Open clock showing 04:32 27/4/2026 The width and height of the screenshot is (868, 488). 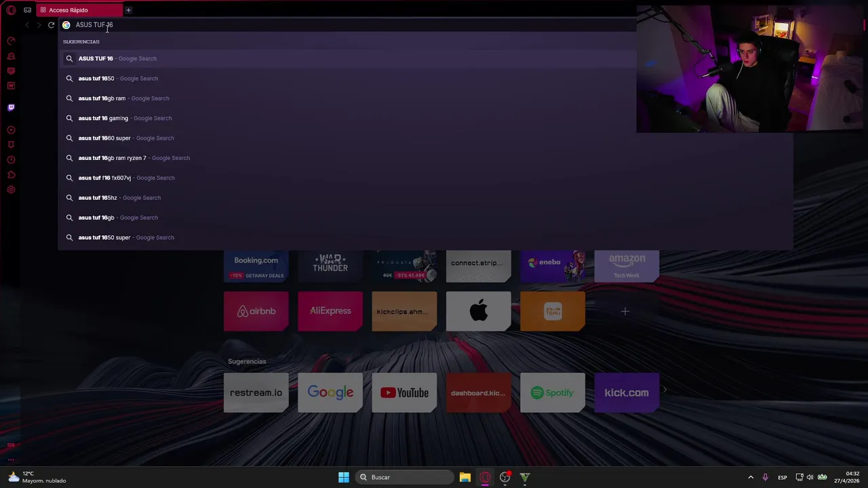[x=848, y=477]
